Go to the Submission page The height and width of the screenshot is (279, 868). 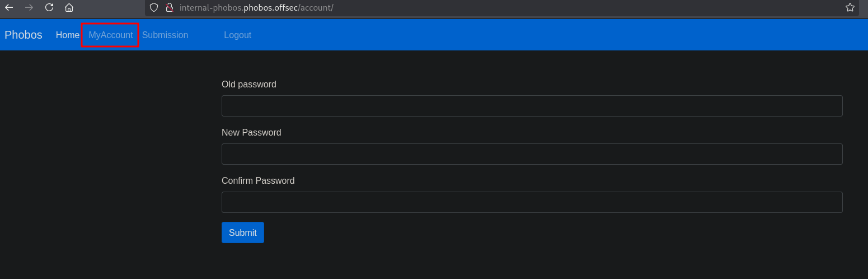[x=165, y=35]
